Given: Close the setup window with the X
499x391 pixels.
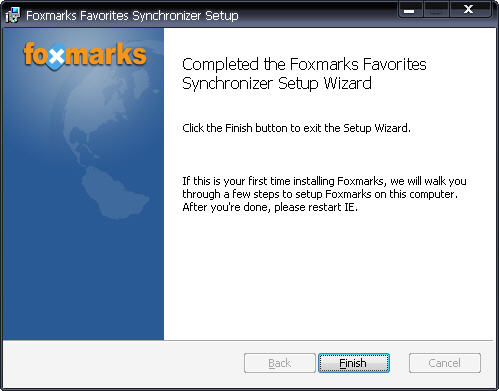Looking at the screenshot, I should (469, 10).
